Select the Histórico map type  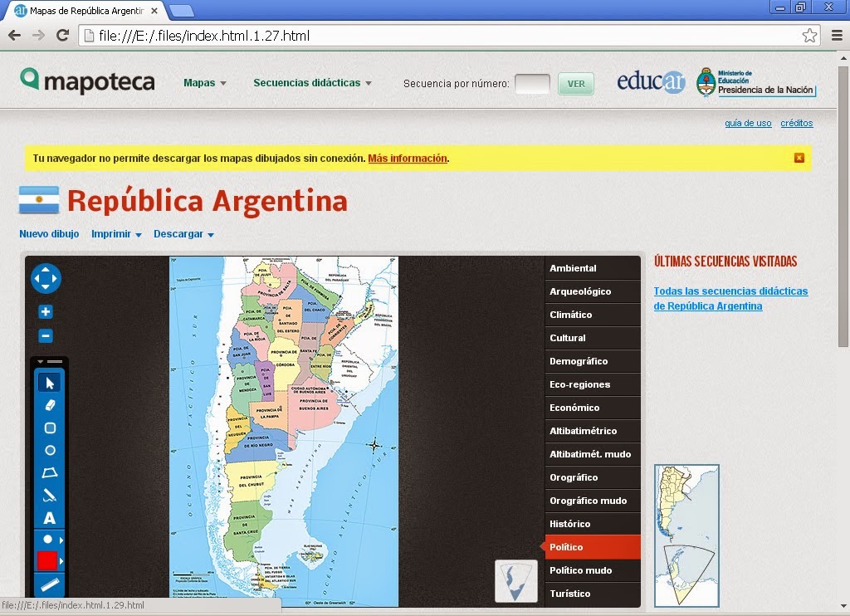point(593,525)
